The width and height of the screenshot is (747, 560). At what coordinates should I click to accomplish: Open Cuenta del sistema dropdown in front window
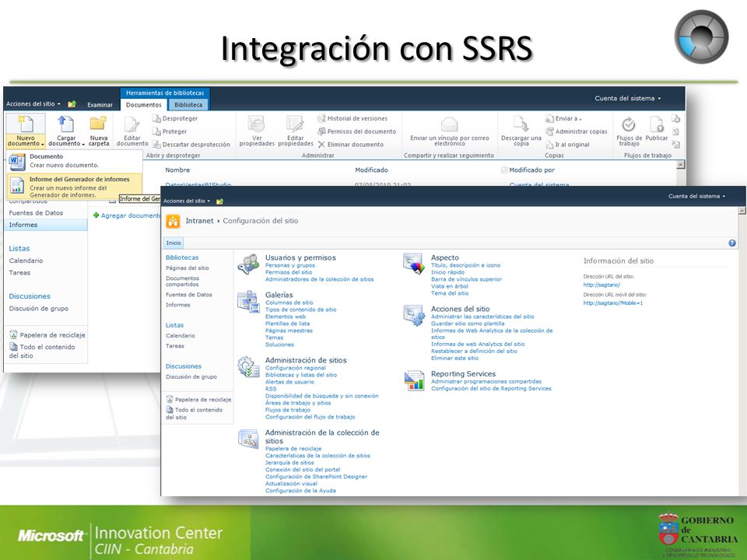point(696,196)
